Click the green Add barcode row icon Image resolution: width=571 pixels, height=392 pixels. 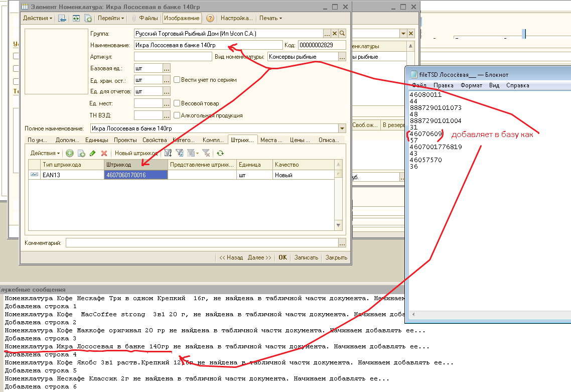70,153
